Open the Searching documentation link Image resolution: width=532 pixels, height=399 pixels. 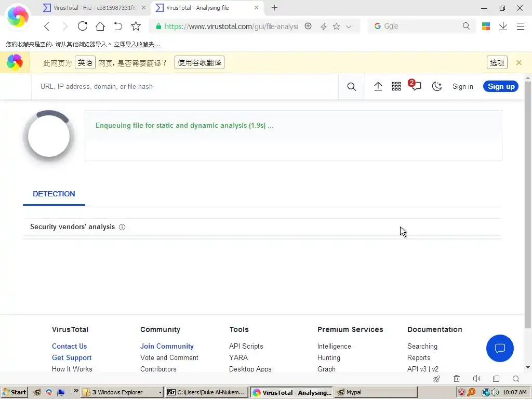pyautogui.click(x=422, y=346)
